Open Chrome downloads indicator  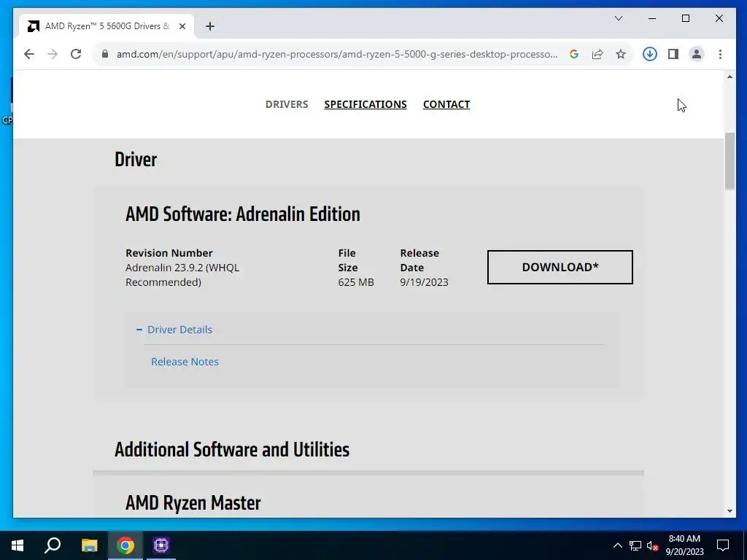pos(650,54)
